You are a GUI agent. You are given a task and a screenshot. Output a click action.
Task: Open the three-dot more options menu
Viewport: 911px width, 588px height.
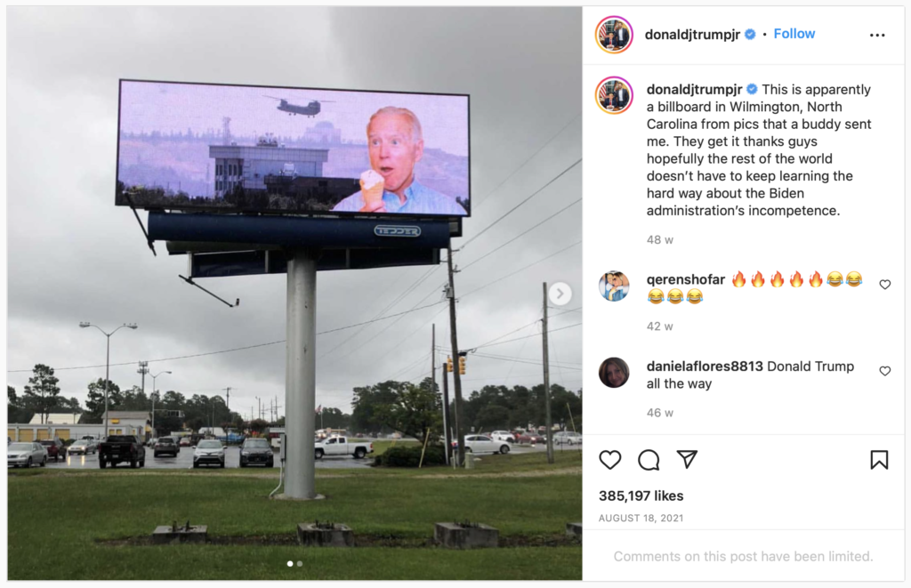click(877, 36)
